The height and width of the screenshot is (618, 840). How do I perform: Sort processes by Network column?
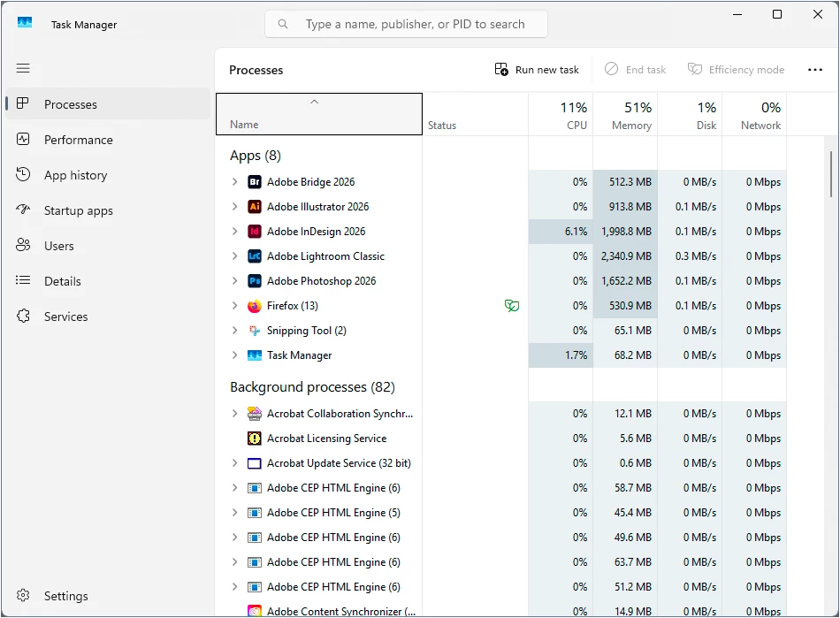(754, 114)
